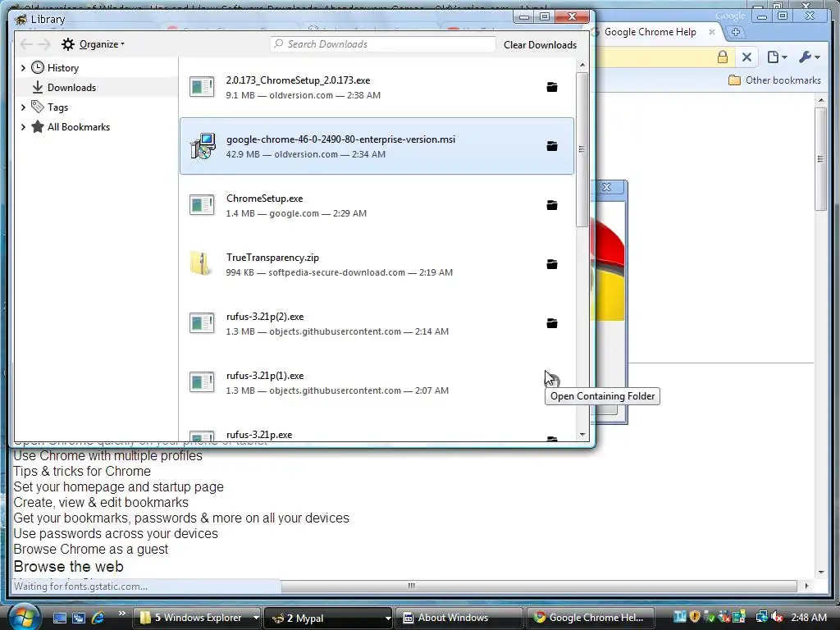Click the rufus-3.21p(2).exe file icon
The width and height of the screenshot is (840, 630).
coord(202,323)
